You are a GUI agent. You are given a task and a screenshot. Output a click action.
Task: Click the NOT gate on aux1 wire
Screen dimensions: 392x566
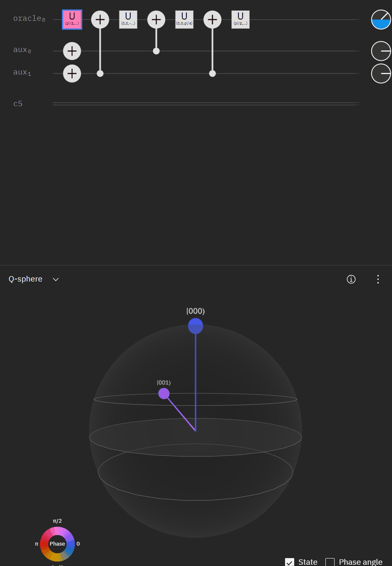(x=72, y=74)
